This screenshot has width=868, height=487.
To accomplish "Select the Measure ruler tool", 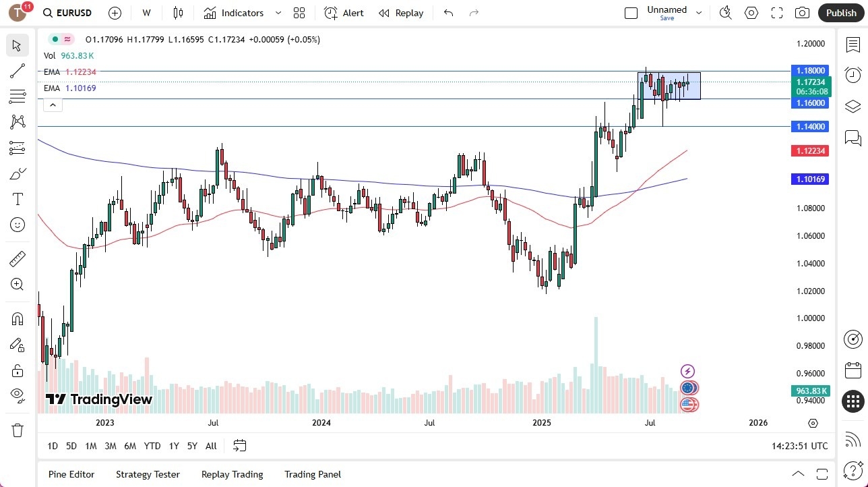I will coord(17,258).
